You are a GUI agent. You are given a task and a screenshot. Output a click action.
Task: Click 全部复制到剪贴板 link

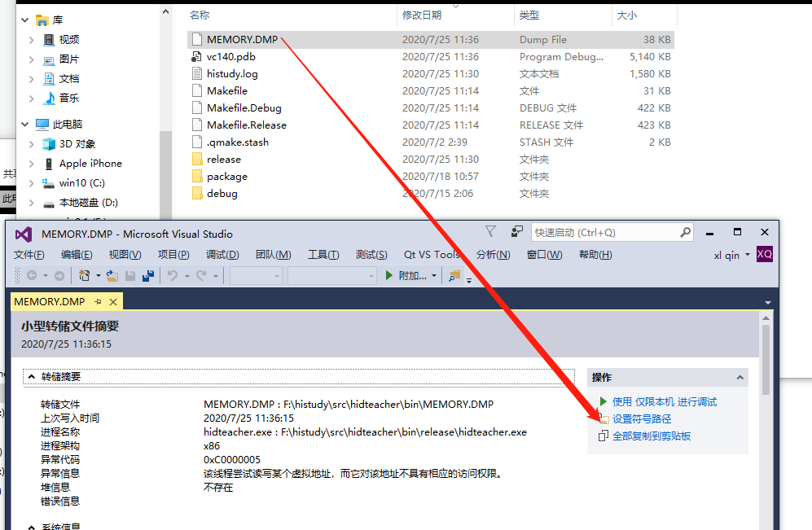(x=652, y=436)
